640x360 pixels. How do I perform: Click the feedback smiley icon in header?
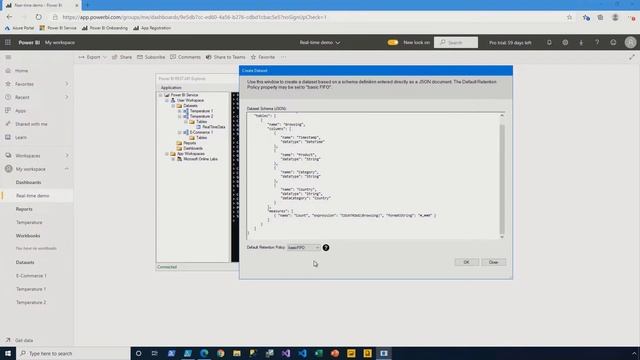[x=613, y=42]
